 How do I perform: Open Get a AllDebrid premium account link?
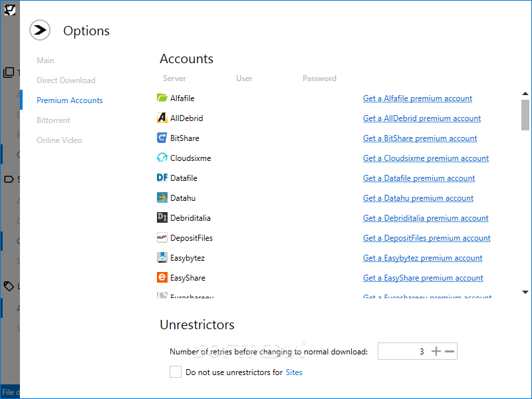(422, 118)
